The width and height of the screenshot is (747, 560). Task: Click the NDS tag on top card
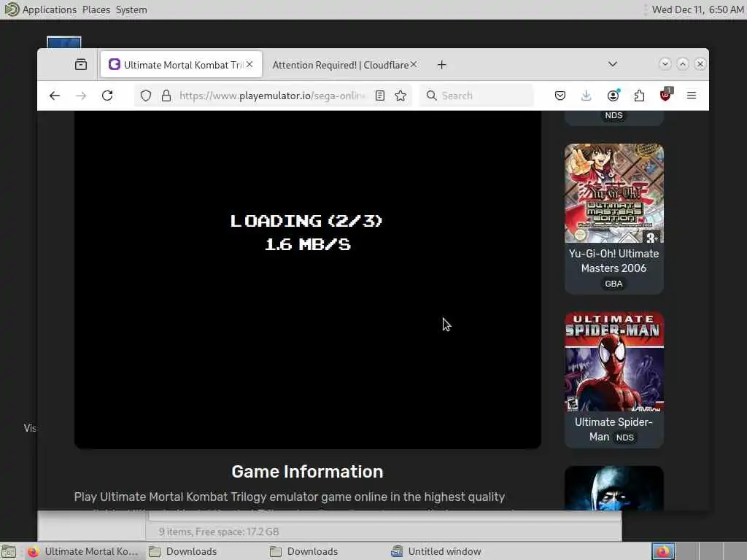[x=614, y=115]
